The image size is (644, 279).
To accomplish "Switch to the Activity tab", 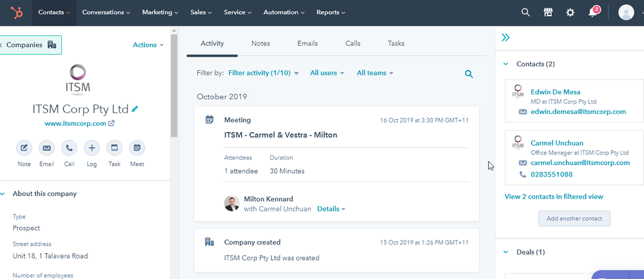I will coord(212,43).
